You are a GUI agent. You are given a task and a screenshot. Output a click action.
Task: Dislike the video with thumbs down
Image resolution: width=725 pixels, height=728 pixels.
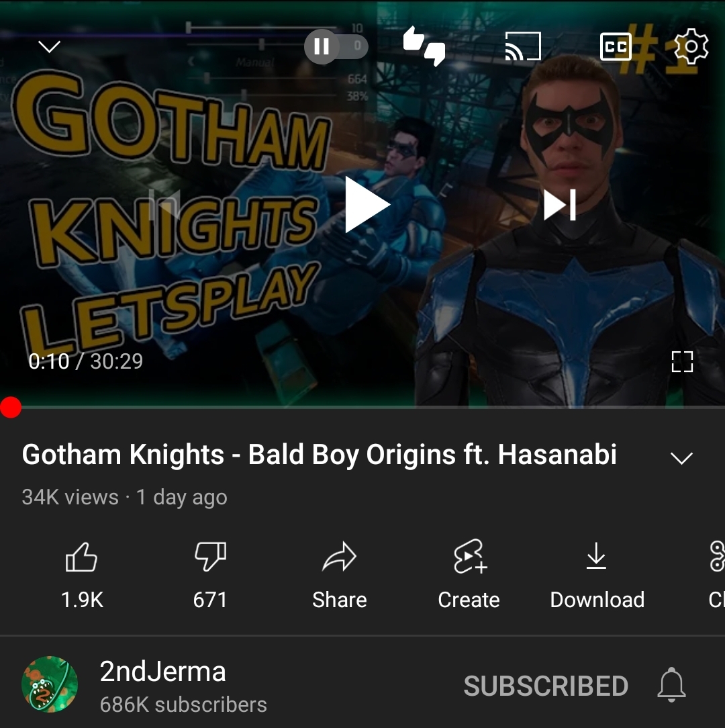click(210, 575)
